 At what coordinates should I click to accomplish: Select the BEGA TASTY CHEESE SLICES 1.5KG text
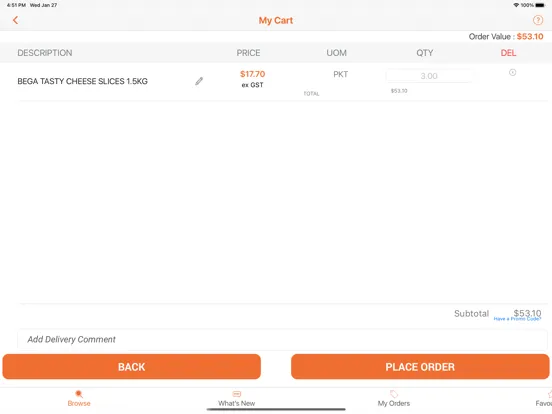point(82,81)
